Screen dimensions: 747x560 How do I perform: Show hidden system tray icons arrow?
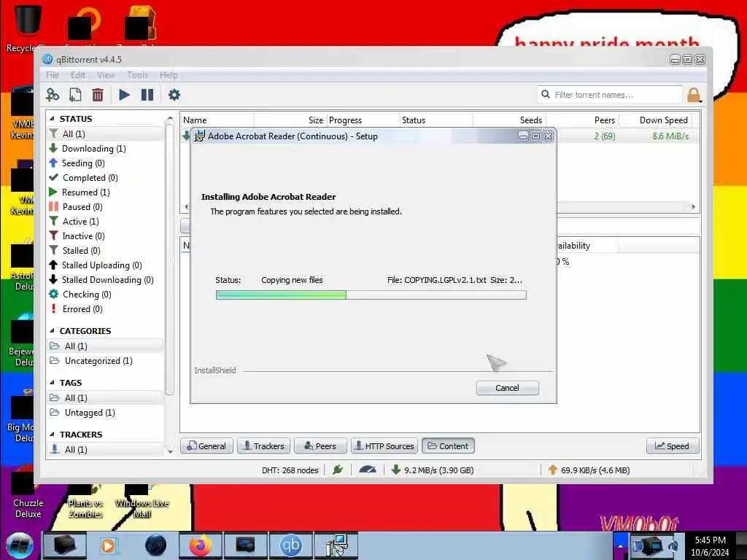pyautogui.click(x=620, y=545)
